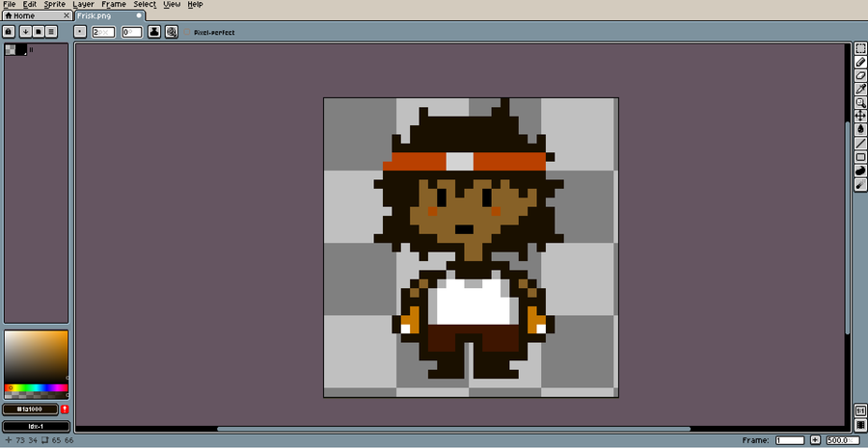Select the Blur tool at toolbar bottom

click(x=860, y=185)
